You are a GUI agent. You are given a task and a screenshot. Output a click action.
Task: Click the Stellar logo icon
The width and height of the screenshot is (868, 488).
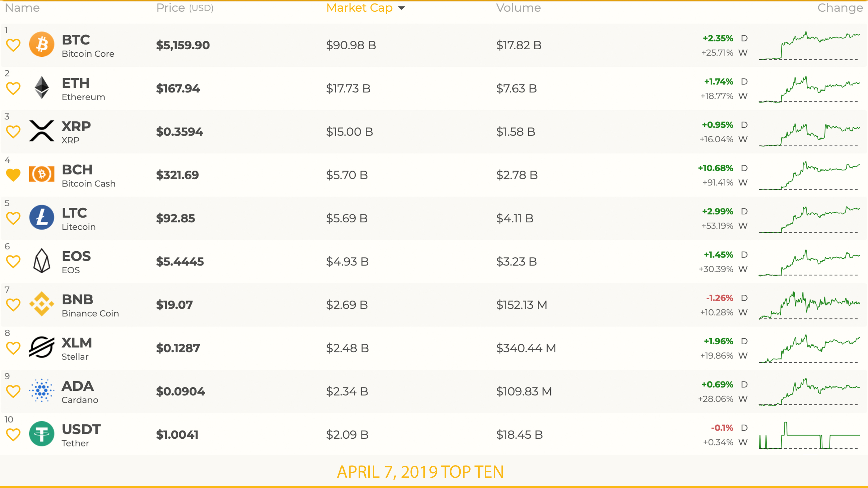tap(42, 348)
